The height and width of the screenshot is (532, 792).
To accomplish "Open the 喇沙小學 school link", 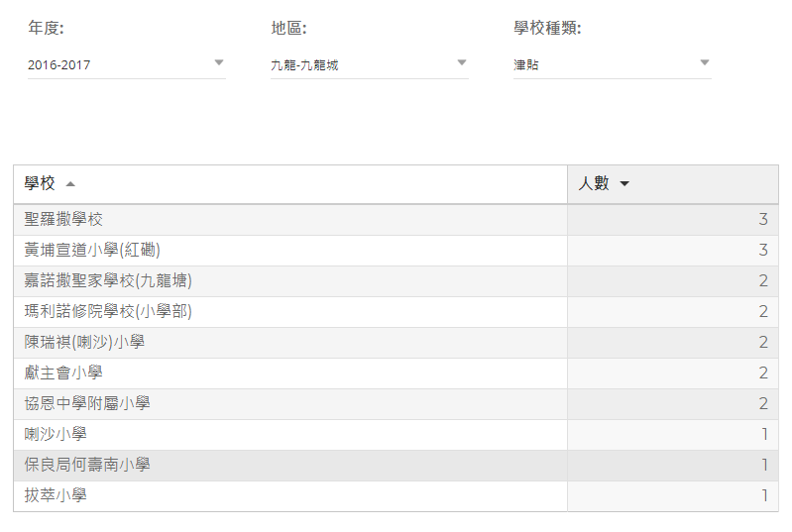I will (56, 434).
